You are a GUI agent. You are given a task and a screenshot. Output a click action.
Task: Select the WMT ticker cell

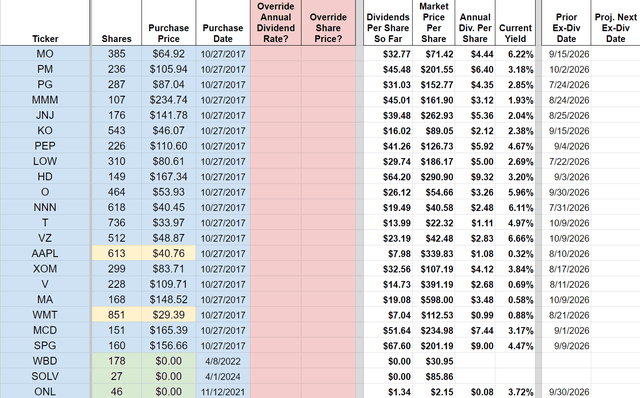coord(45,315)
